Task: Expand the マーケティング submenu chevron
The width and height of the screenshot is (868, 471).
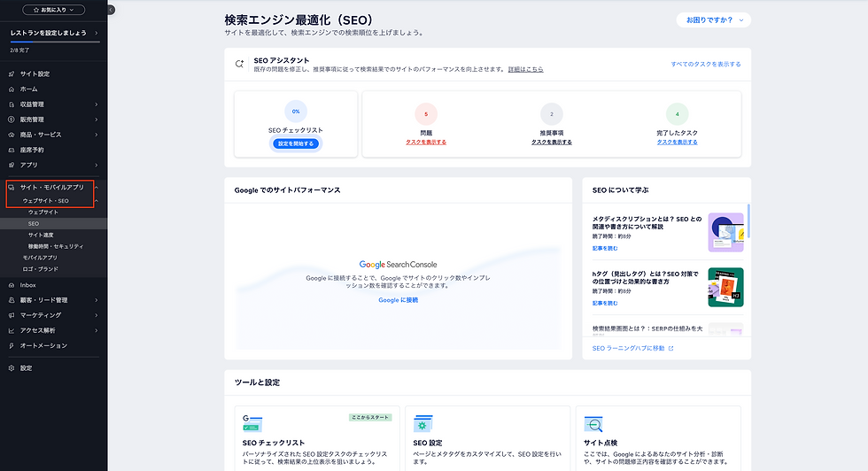Action: pos(97,315)
